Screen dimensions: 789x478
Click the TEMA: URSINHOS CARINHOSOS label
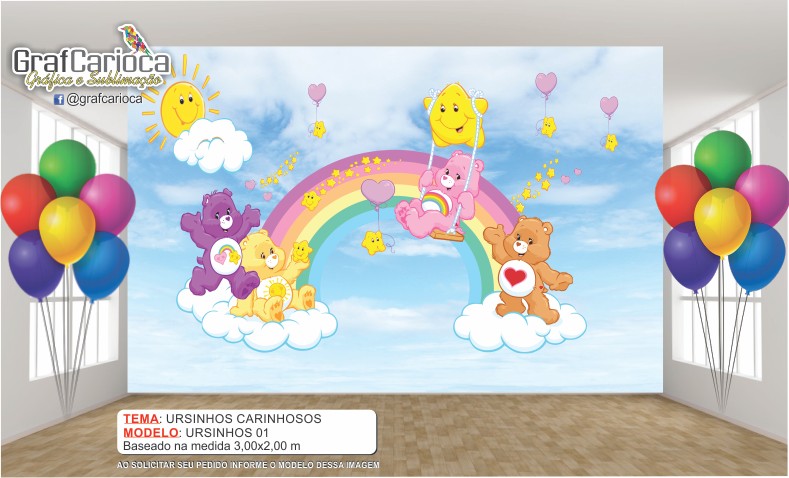(210, 418)
